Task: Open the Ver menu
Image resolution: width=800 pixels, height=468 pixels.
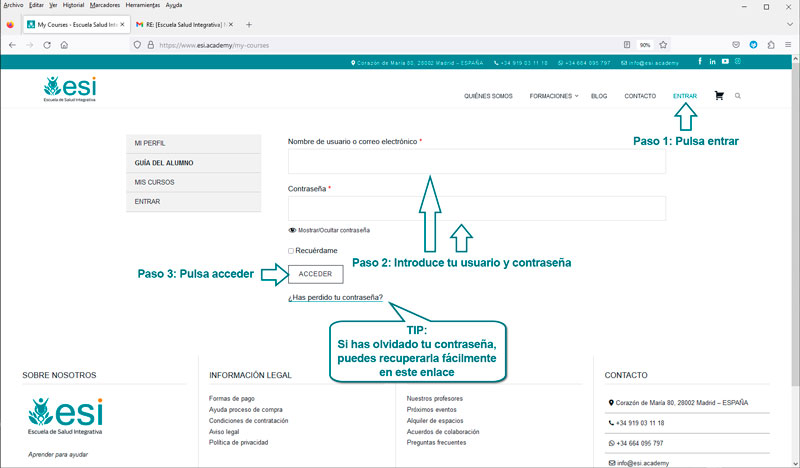Action: tap(53, 5)
